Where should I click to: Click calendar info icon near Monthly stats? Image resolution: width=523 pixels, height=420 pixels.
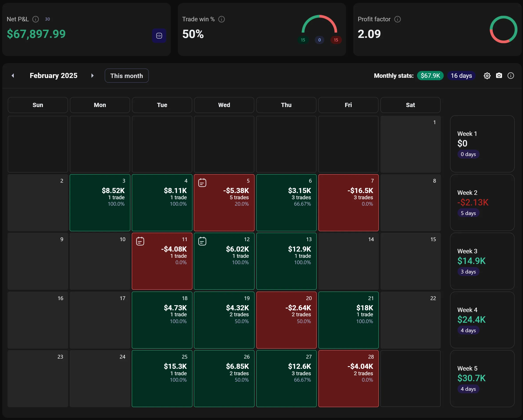coord(510,76)
